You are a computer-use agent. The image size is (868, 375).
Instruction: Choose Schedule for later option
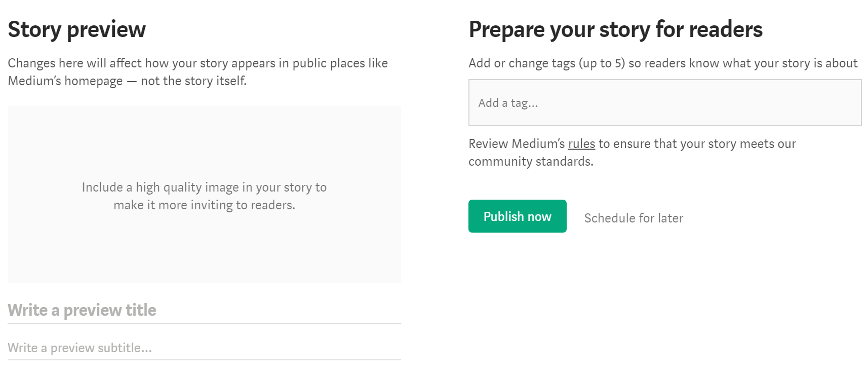click(x=634, y=218)
